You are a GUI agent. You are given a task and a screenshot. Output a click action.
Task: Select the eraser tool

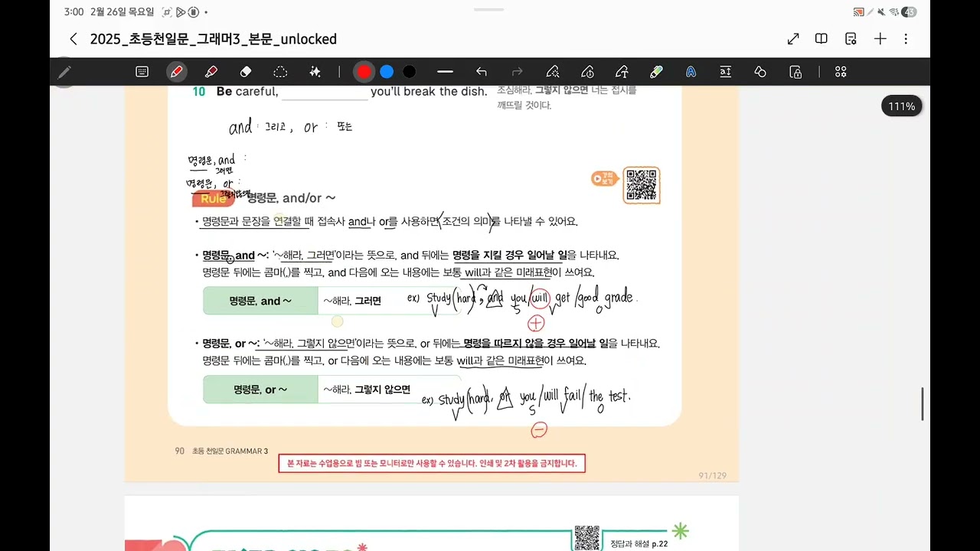pos(246,71)
